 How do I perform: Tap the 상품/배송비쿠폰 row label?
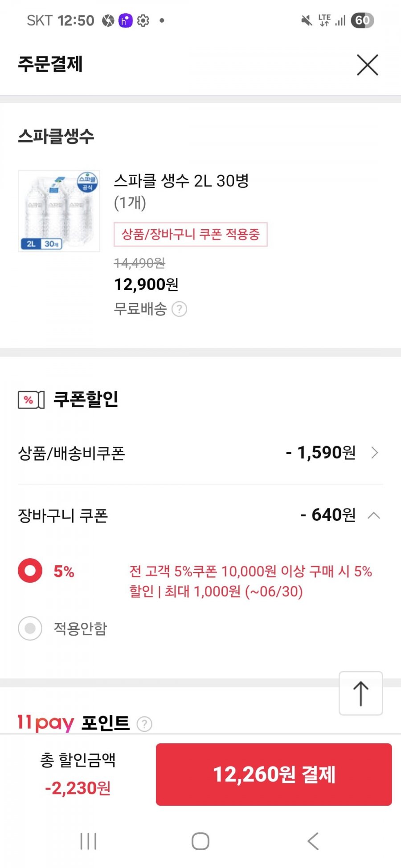point(71,453)
